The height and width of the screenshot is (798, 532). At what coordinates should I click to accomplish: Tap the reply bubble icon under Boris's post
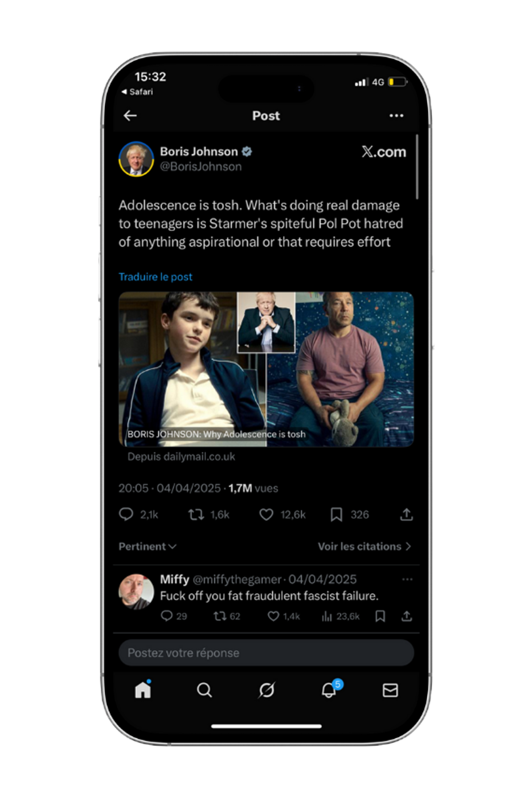pos(126,514)
